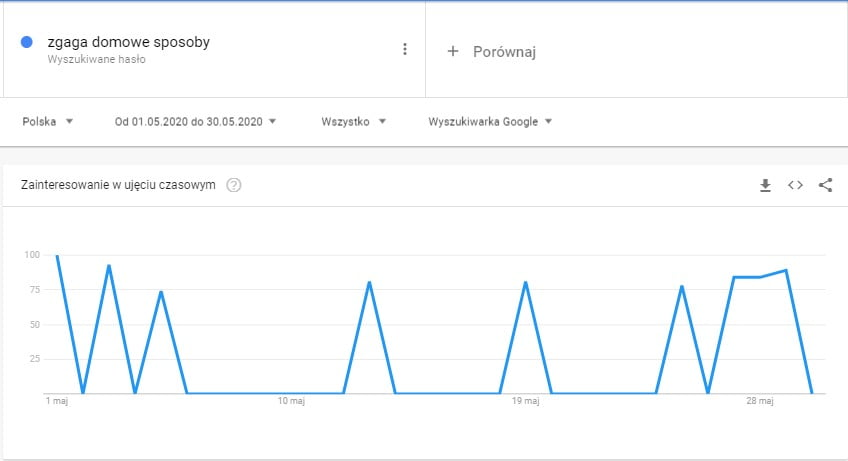Open the Wyszukiwarka Google search type dropdown

click(490, 122)
